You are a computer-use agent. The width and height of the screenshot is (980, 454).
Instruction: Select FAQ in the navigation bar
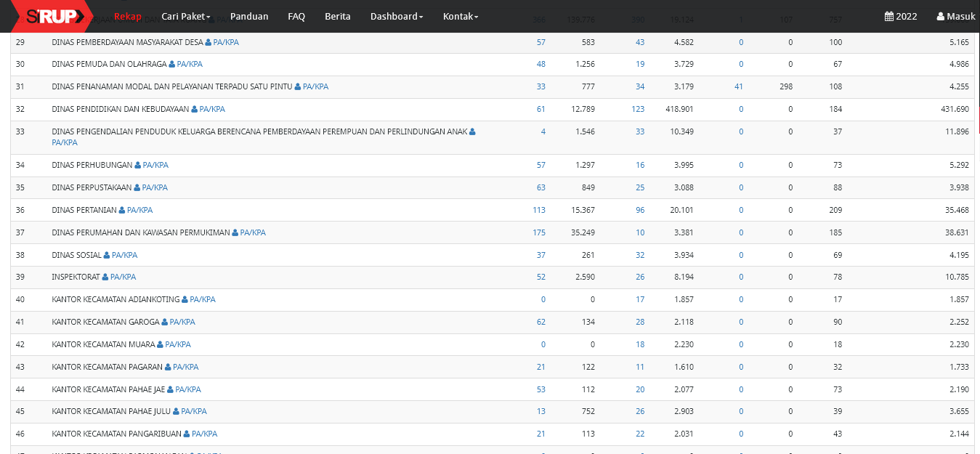(x=296, y=17)
